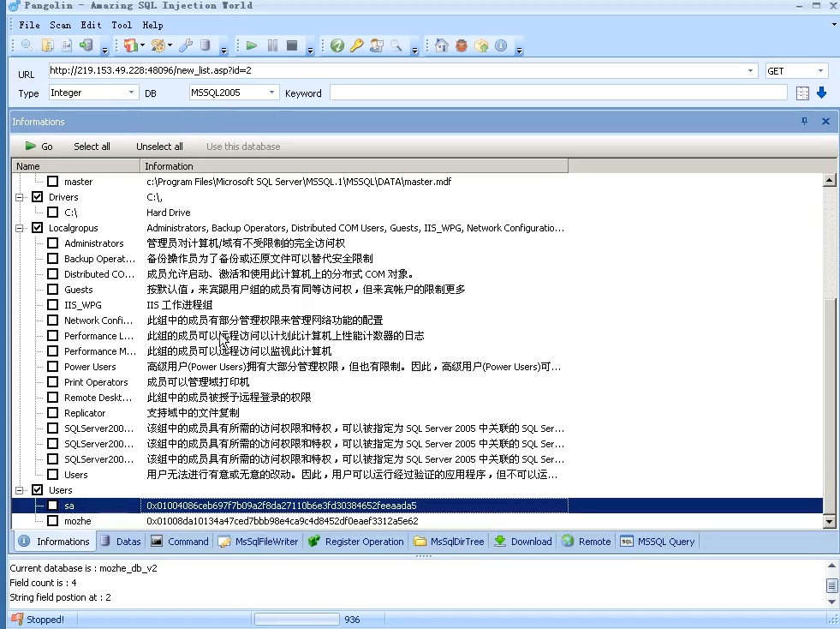Stop the scan with stop icon
840x629 pixels.
[292, 45]
